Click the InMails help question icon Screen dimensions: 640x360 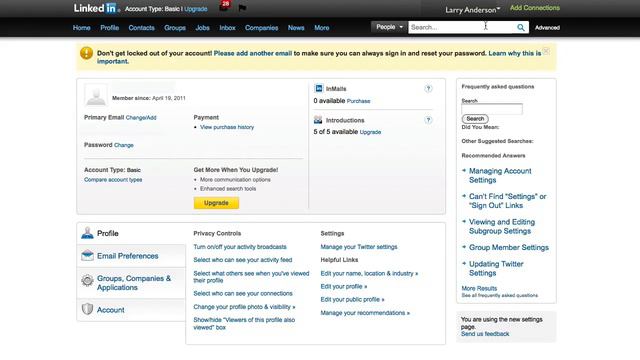coord(428,89)
